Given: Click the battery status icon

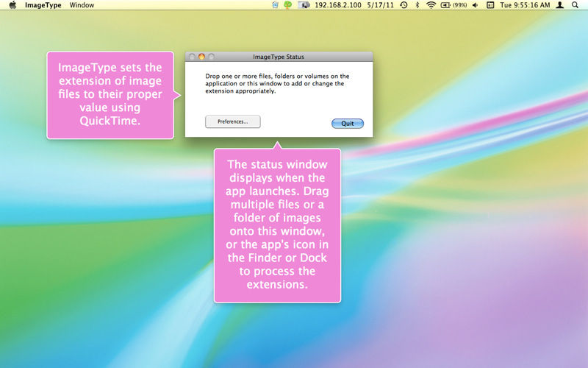Looking at the screenshot, I should (445, 5).
